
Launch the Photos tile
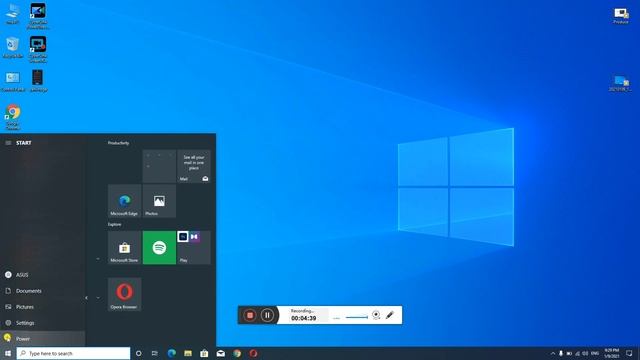pos(159,201)
